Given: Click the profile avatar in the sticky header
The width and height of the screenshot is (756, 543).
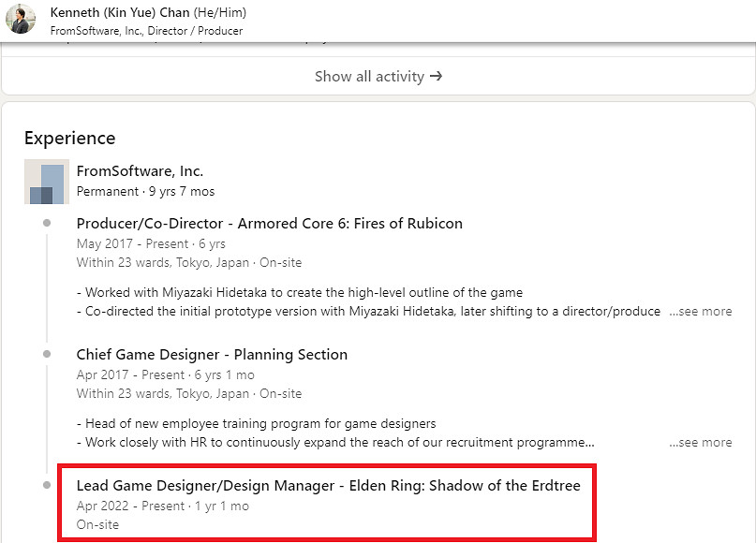Looking at the screenshot, I should tap(21, 20).
